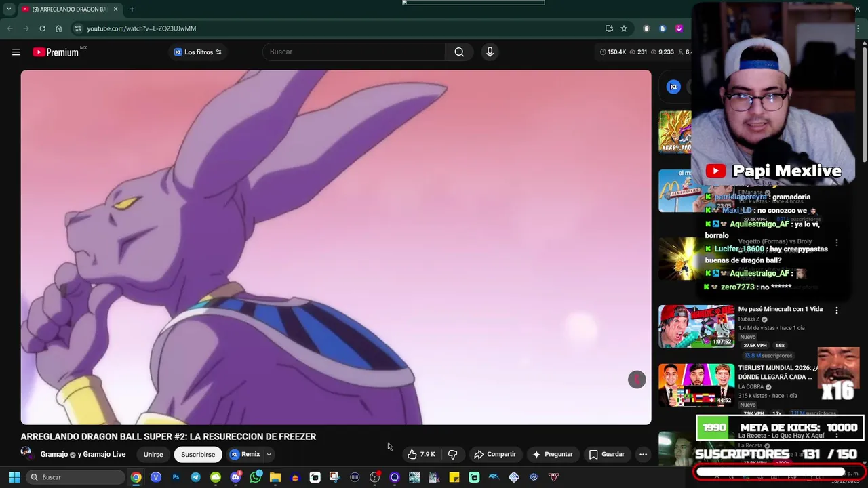Click the round red button on the video
The height and width of the screenshot is (488, 868).
637,380
